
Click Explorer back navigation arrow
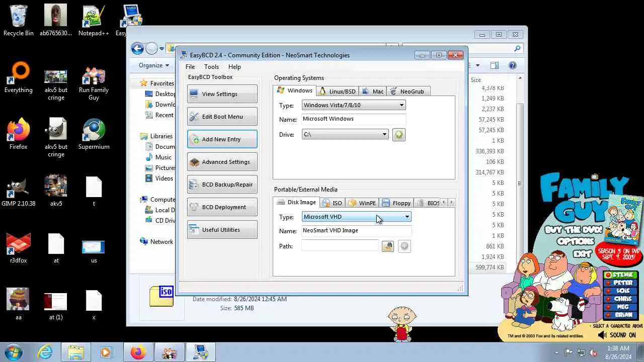coord(137,48)
